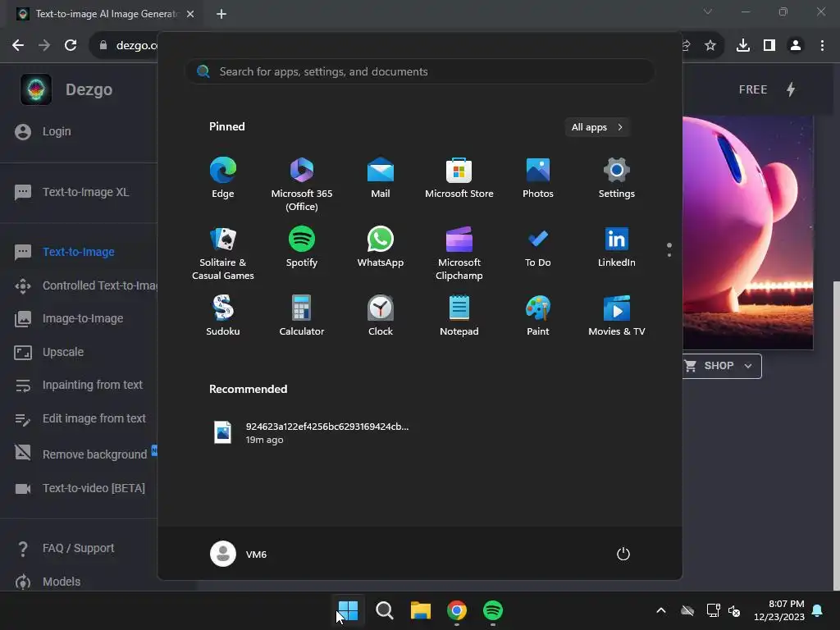Open the Mail app

(x=381, y=178)
